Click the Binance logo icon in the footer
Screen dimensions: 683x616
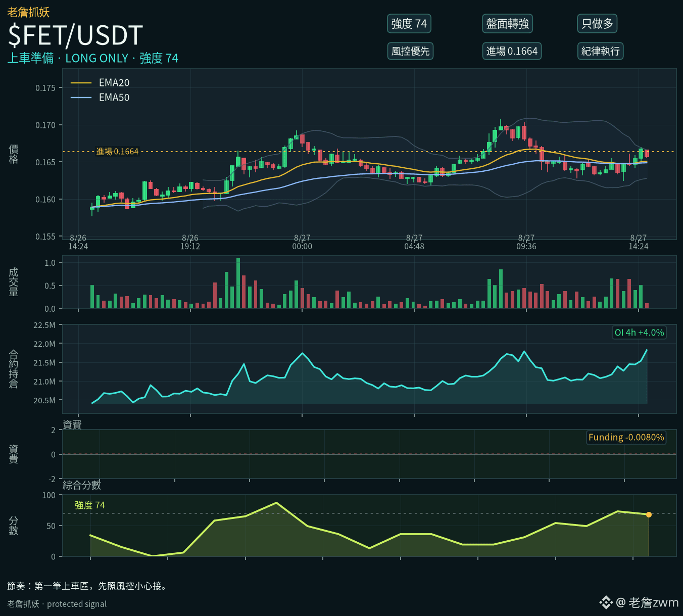coord(606,602)
